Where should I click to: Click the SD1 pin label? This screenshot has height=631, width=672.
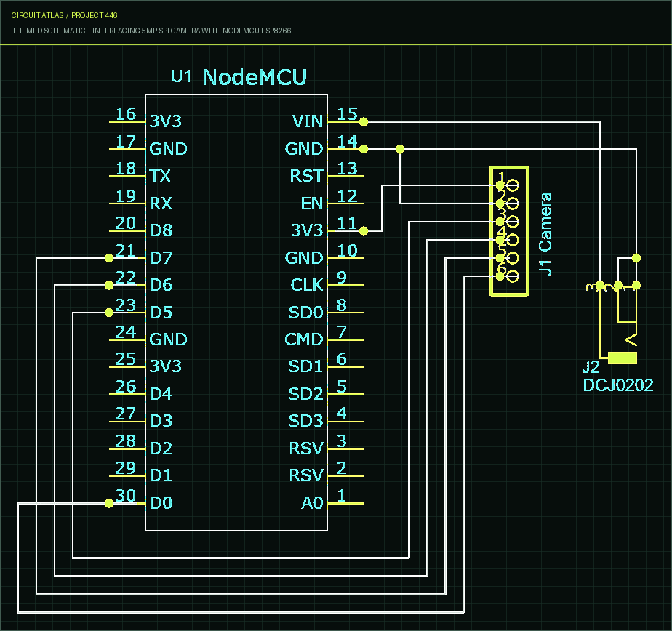[x=305, y=366]
